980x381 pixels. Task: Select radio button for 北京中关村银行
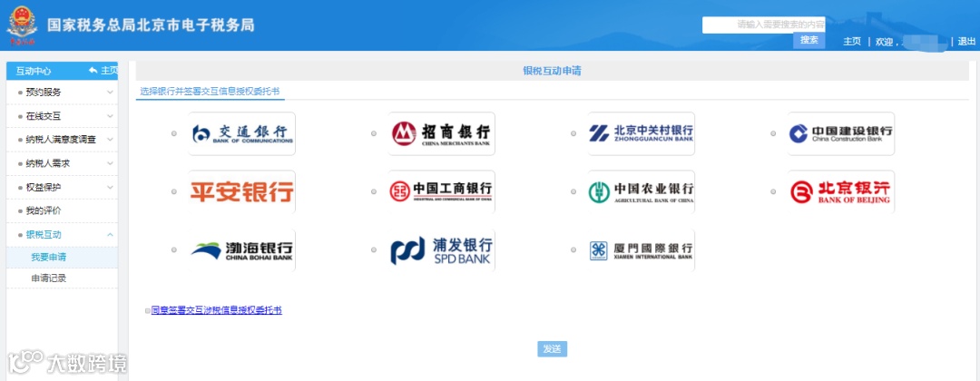pos(573,133)
